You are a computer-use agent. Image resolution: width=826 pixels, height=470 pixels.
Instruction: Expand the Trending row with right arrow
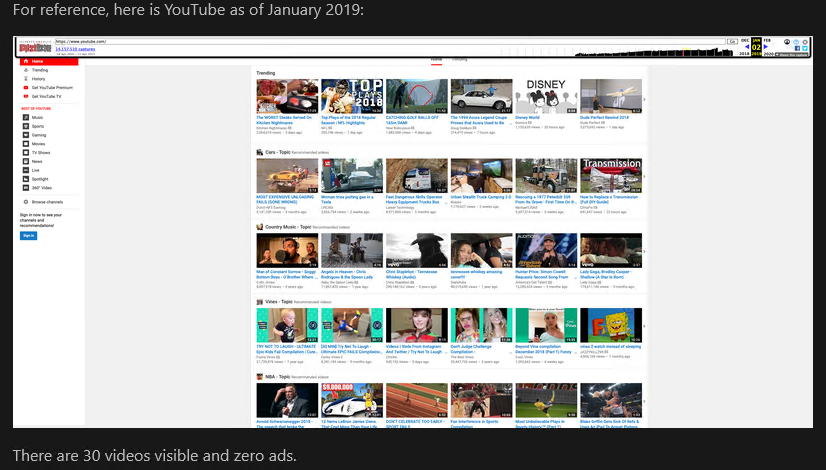644,99
